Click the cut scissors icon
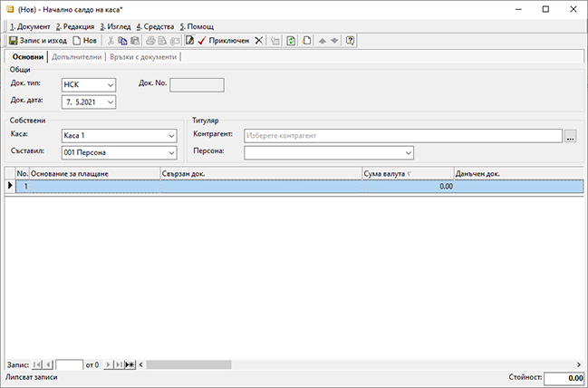 [111, 41]
